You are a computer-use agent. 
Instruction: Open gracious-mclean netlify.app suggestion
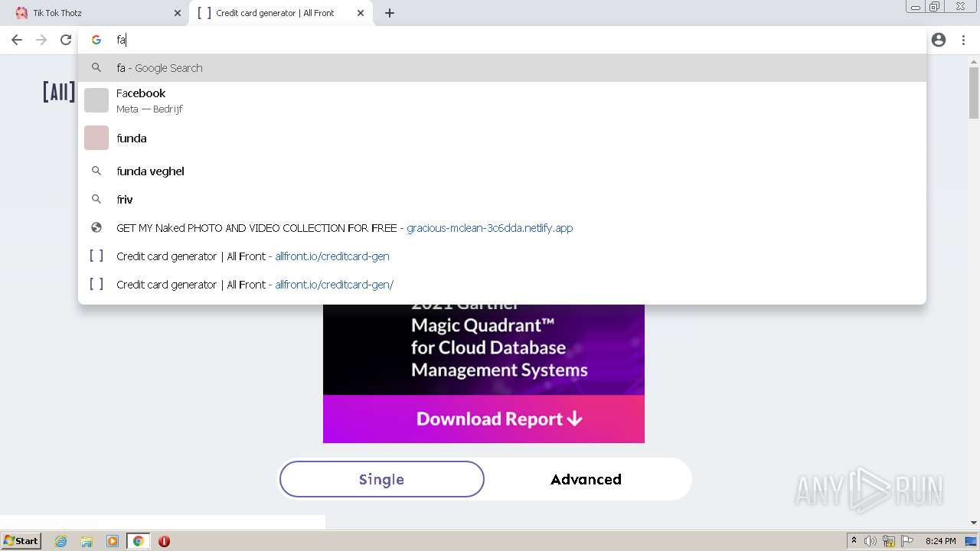pos(501,228)
